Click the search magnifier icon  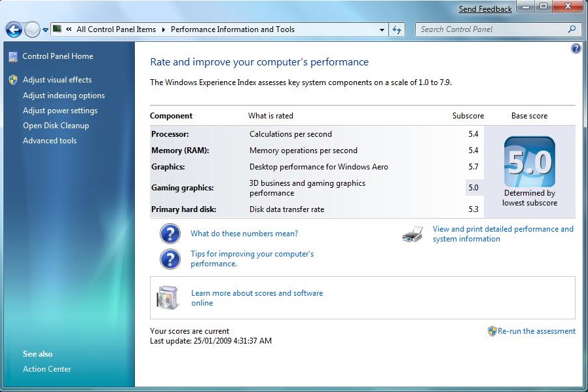point(572,29)
